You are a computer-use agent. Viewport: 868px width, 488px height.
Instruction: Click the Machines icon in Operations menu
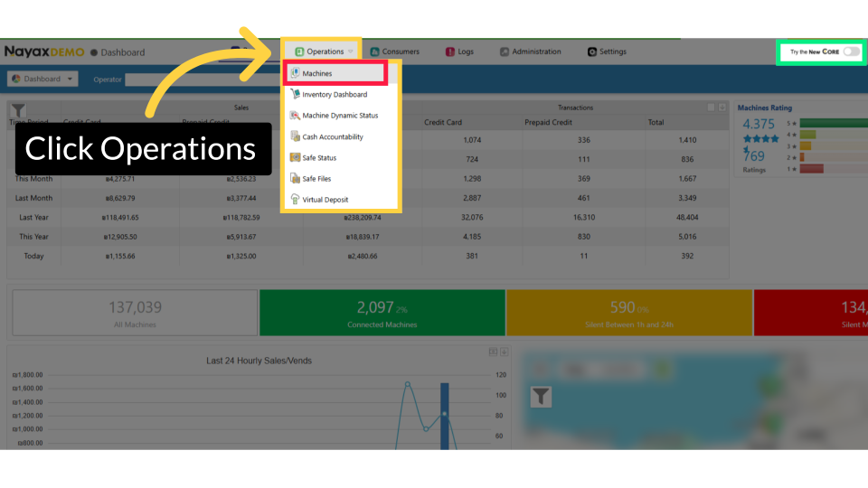[x=296, y=73]
